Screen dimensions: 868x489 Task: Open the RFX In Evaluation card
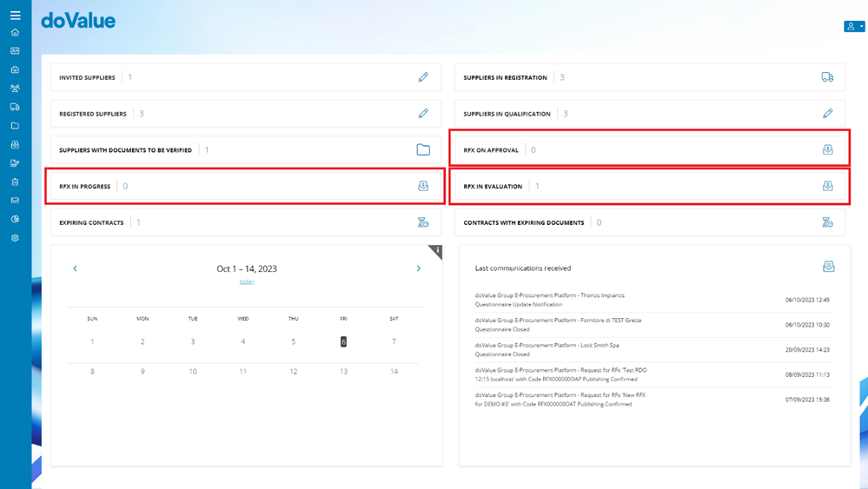click(651, 187)
